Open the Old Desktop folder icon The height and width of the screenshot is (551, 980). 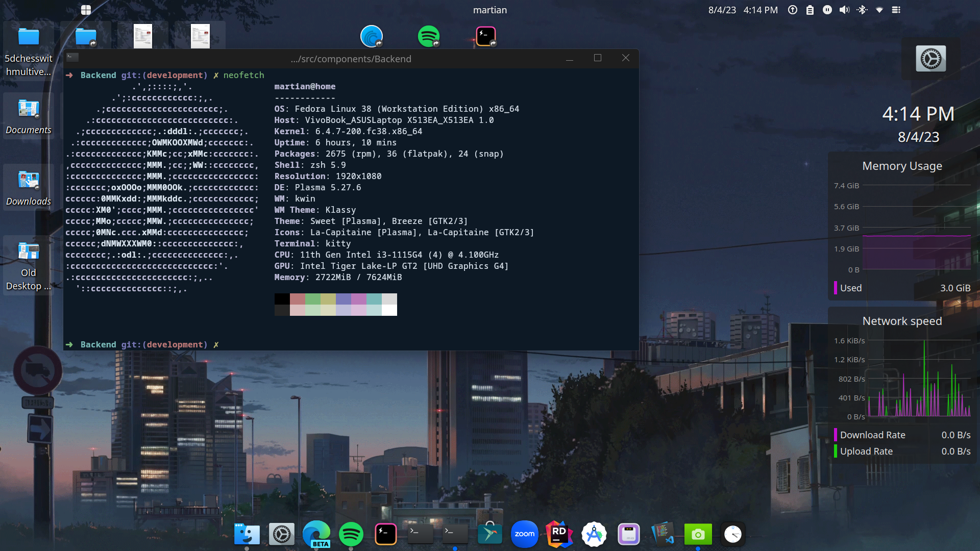[29, 265]
